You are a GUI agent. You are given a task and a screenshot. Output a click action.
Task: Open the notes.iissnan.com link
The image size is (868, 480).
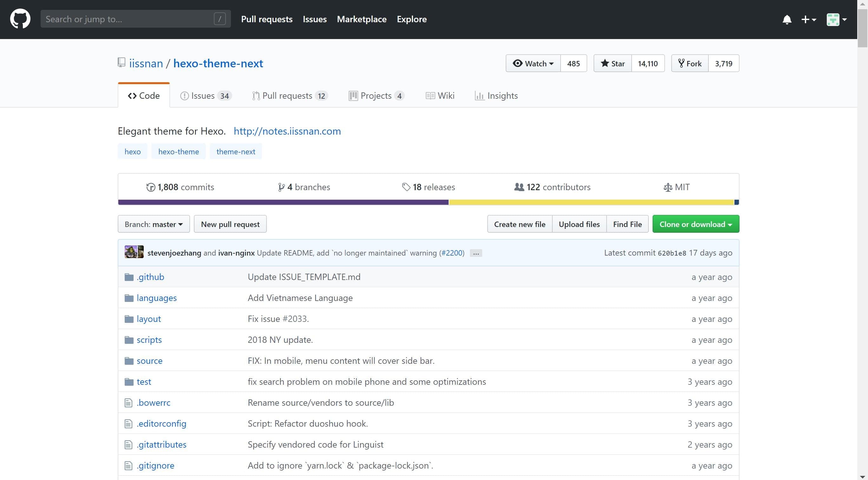(x=287, y=131)
